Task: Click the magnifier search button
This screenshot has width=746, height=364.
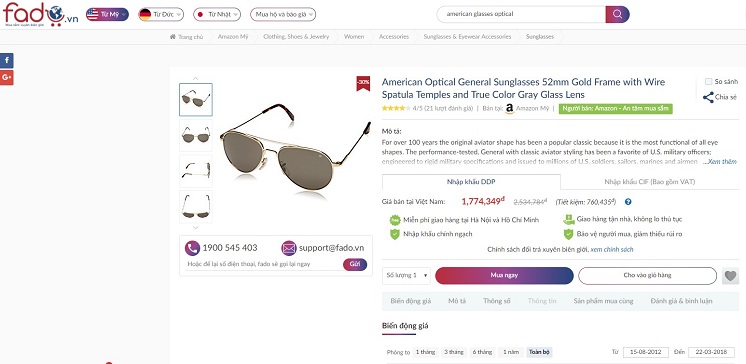Action: [x=617, y=14]
